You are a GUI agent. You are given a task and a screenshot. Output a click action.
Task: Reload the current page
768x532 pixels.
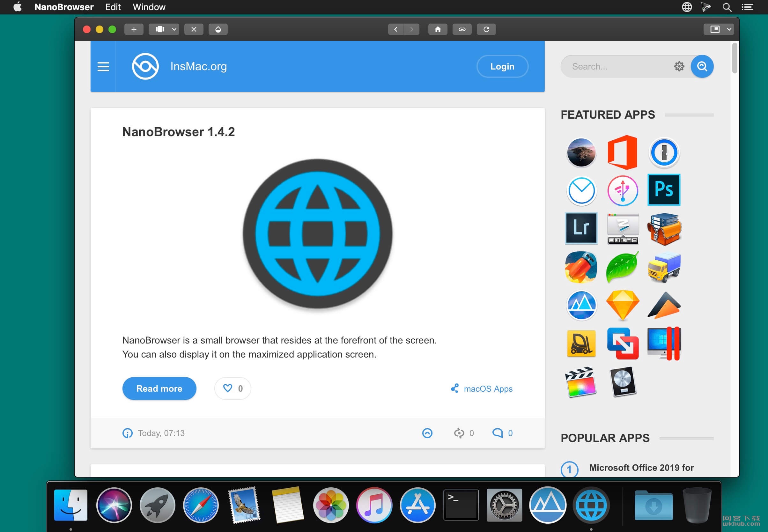486,29
